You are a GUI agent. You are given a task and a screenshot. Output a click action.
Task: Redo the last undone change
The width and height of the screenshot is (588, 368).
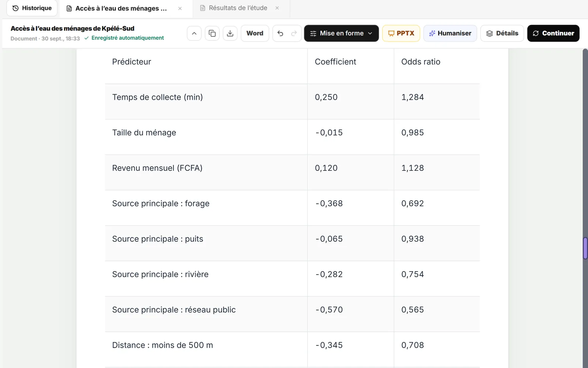point(294,33)
